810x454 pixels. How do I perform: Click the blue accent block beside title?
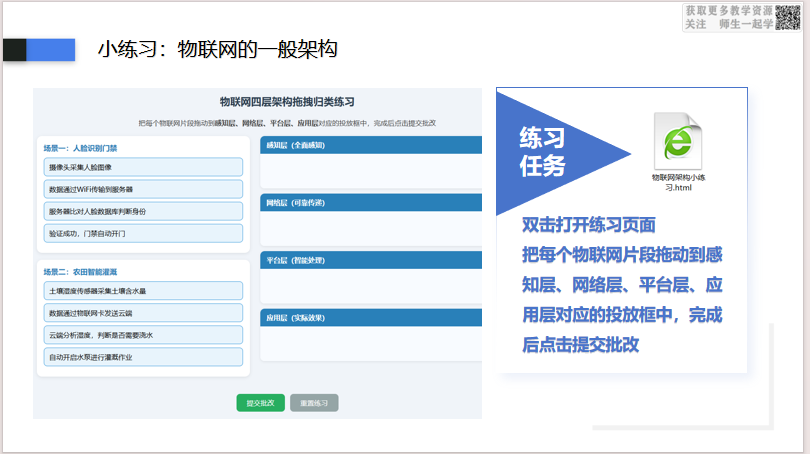pos(51,50)
